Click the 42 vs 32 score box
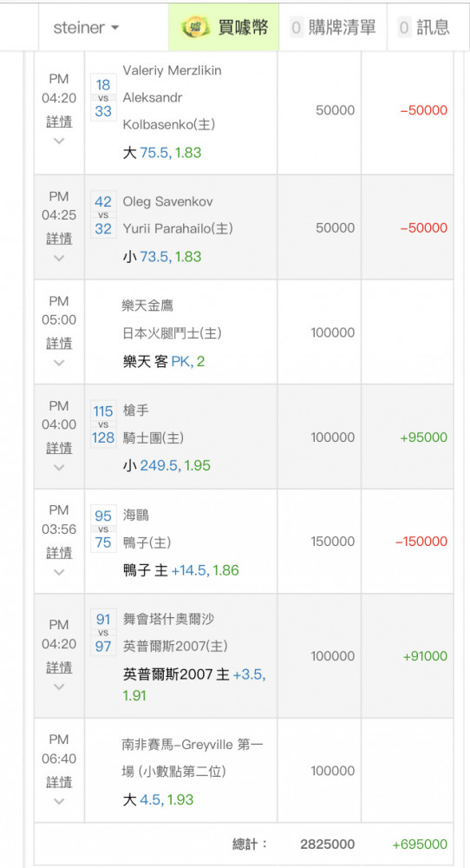 coord(103,214)
